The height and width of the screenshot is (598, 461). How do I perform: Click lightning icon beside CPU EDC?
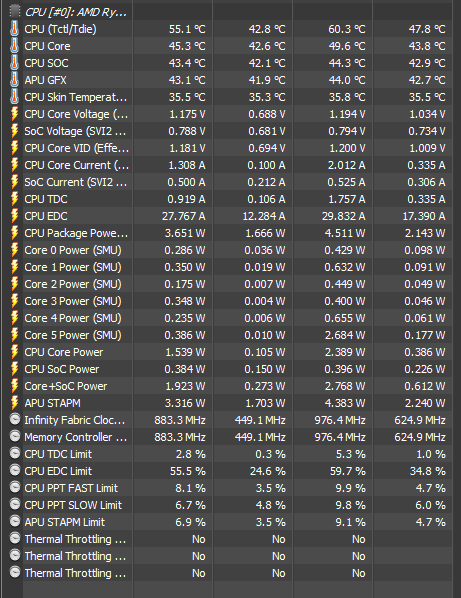click(x=14, y=216)
